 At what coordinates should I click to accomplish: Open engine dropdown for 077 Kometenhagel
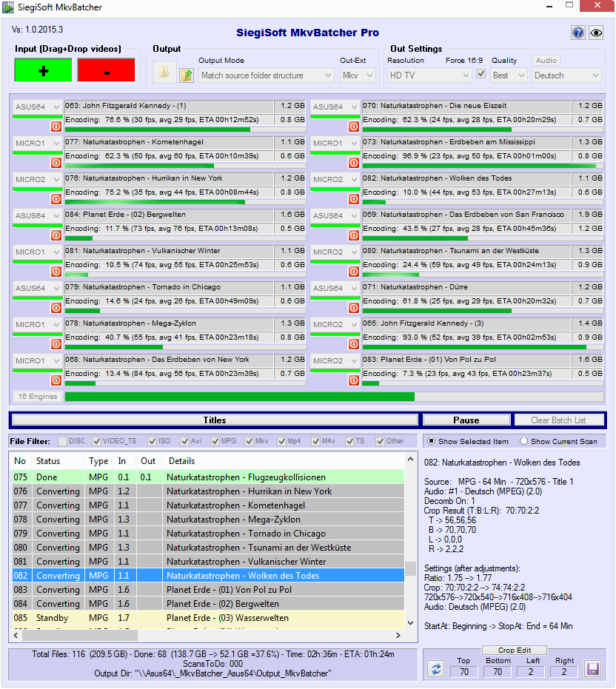coord(37,144)
